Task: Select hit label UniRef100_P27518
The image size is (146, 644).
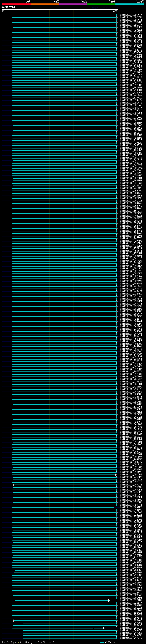Action: point(131,30)
